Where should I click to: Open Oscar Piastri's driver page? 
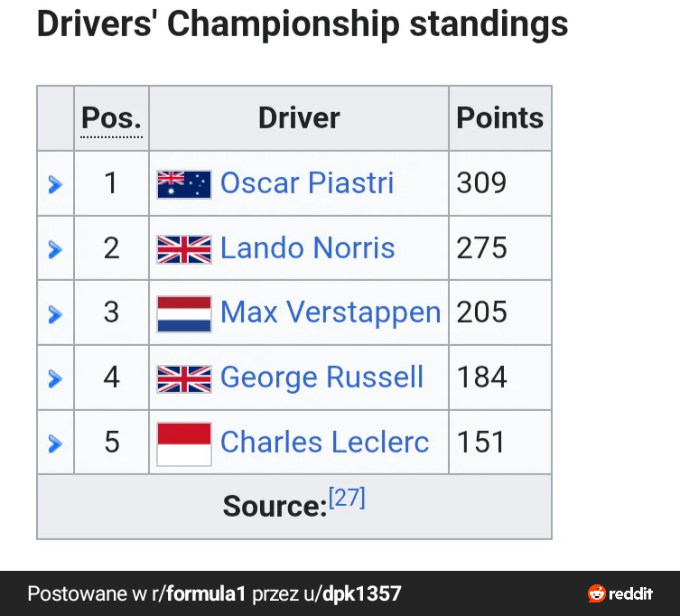coord(307,183)
